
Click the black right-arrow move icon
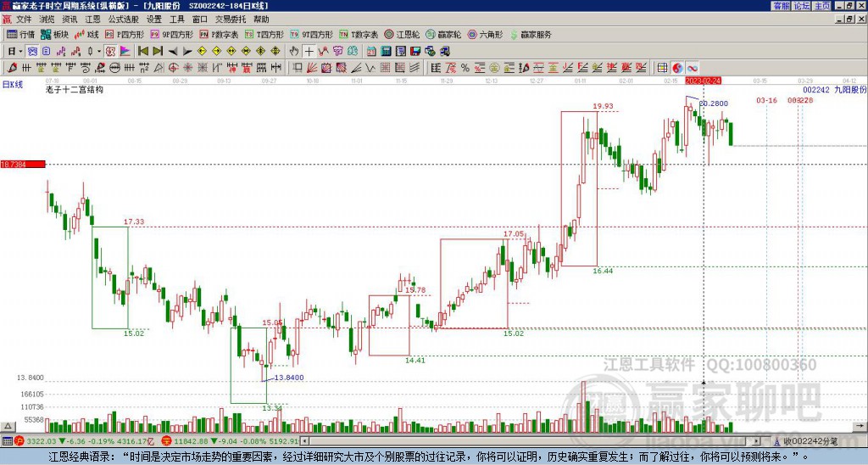tap(187, 52)
